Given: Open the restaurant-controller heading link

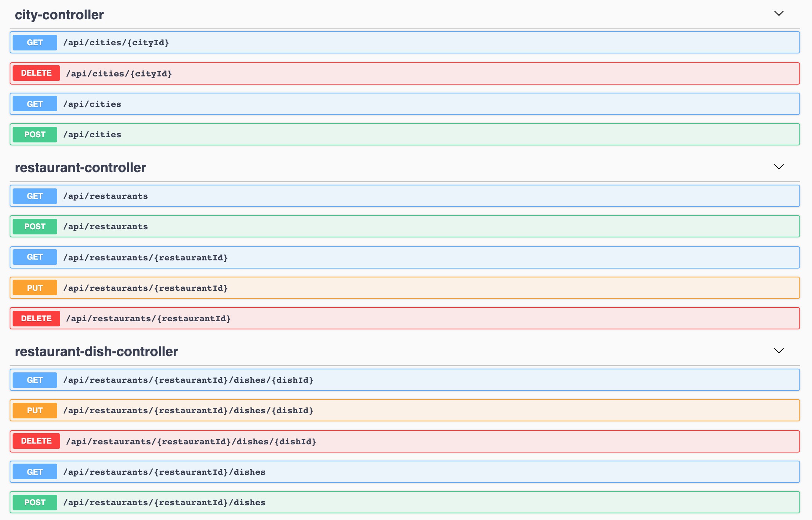Looking at the screenshot, I should (x=80, y=168).
